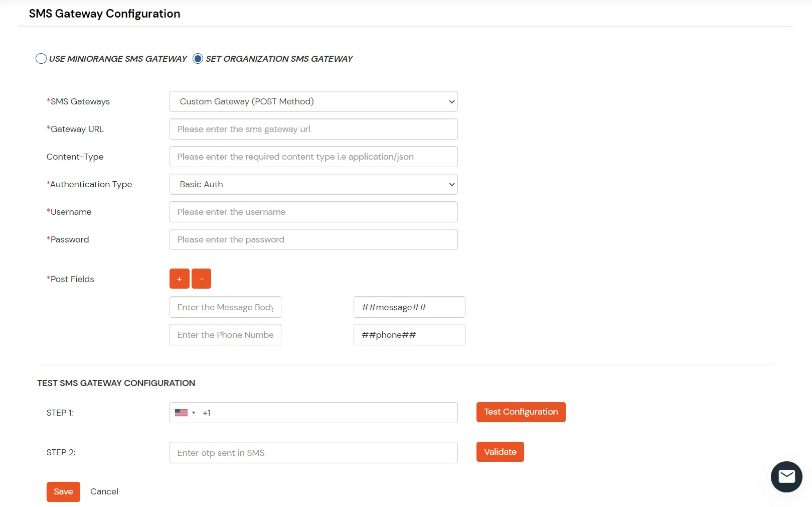Click the US flag country selector
The height and width of the screenshot is (507, 812).
(x=182, y=412)
